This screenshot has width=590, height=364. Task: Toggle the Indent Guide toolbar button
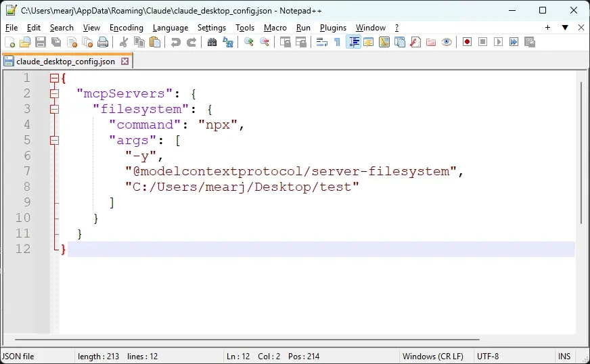[353, 42]
